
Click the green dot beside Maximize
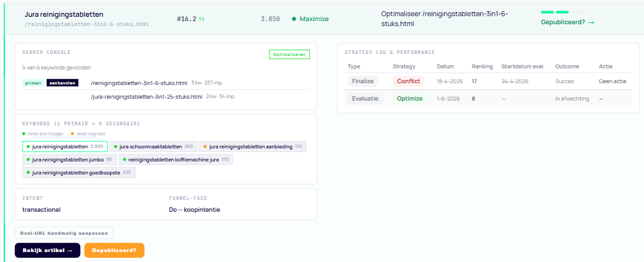pyautogui.click(x=294, y=19)
